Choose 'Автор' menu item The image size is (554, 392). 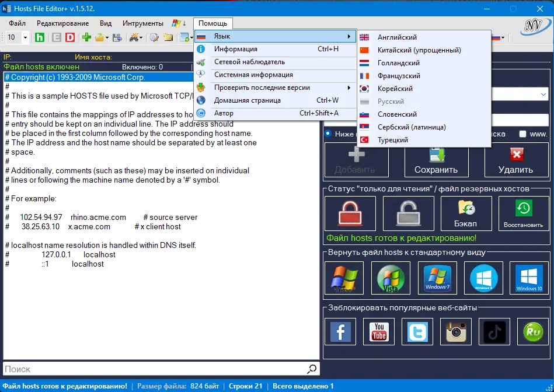click(x=275, y=113)
